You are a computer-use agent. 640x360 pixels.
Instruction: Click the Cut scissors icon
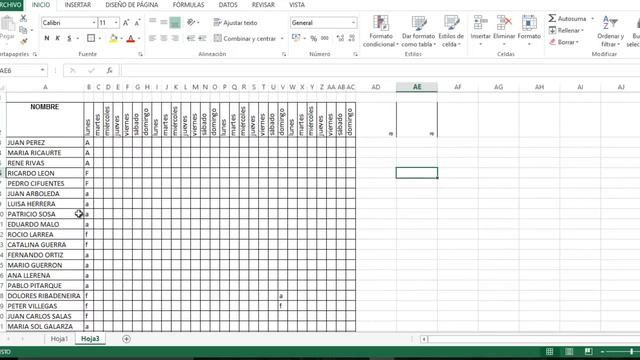pos(23,18)
